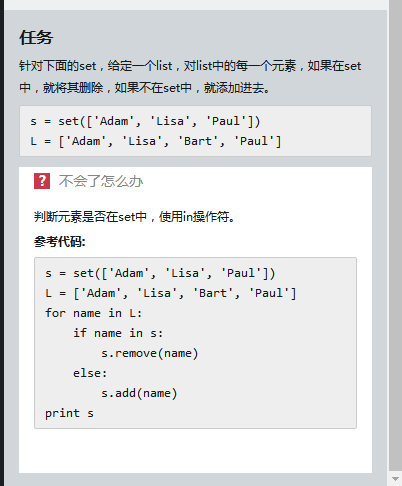Image resolution: width=402 pixels, height=486 pixels.
Task: Click the vertical scrollbar track
Action: tap(395, 233)
